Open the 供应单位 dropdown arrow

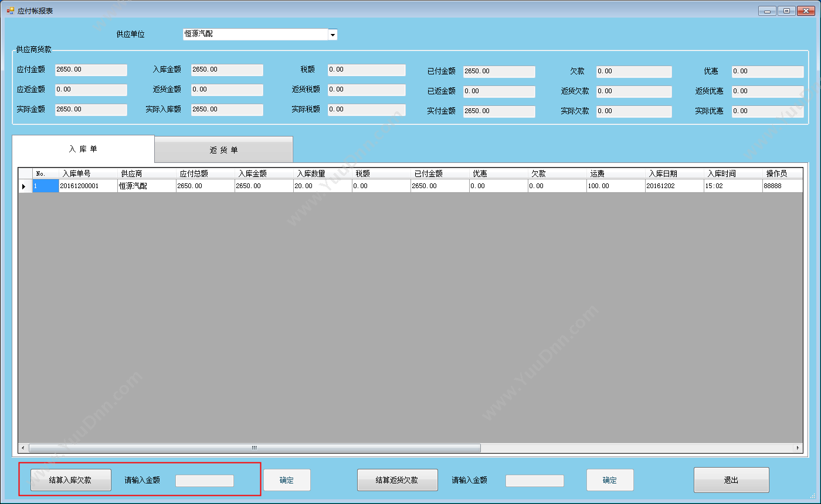[333, 35]
